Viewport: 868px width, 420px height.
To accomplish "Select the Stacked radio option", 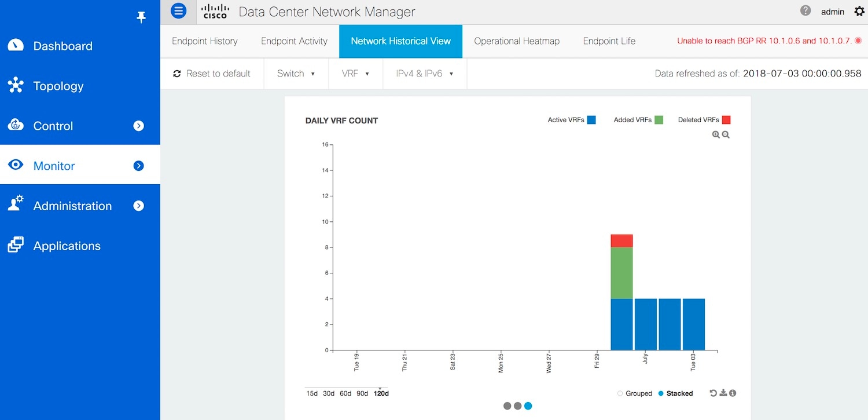I will (661, 393).
